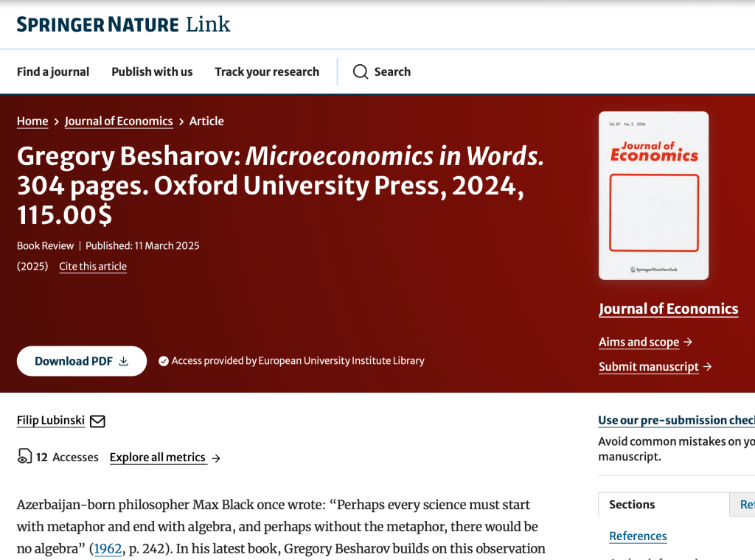Click the Journal of Economics cover thumbnail

[653, 195]
